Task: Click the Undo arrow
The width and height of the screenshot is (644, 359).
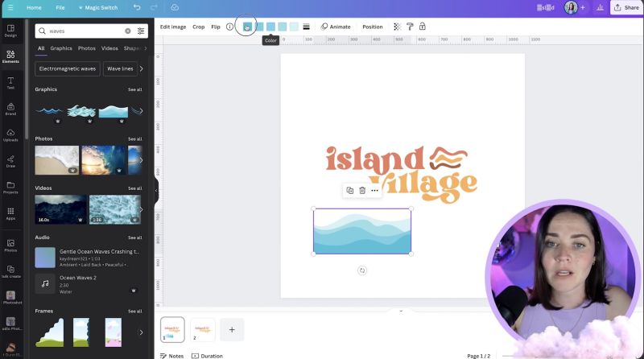Action: [137, 7]
